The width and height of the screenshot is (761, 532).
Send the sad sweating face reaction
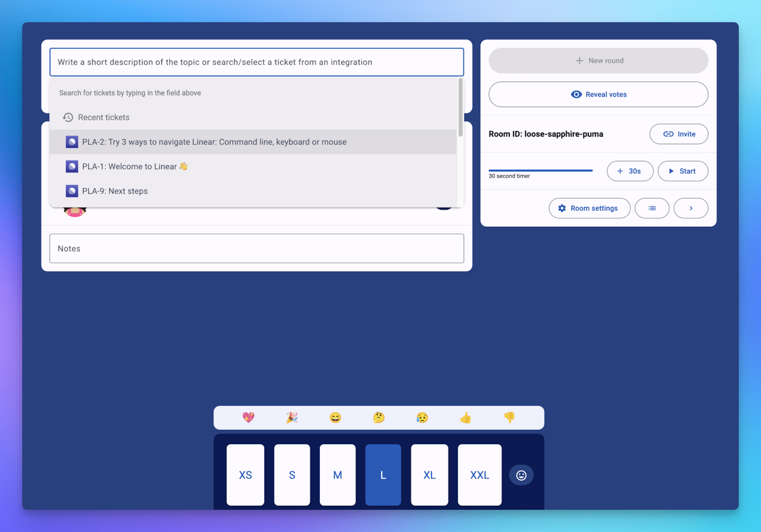pos(422,417)
